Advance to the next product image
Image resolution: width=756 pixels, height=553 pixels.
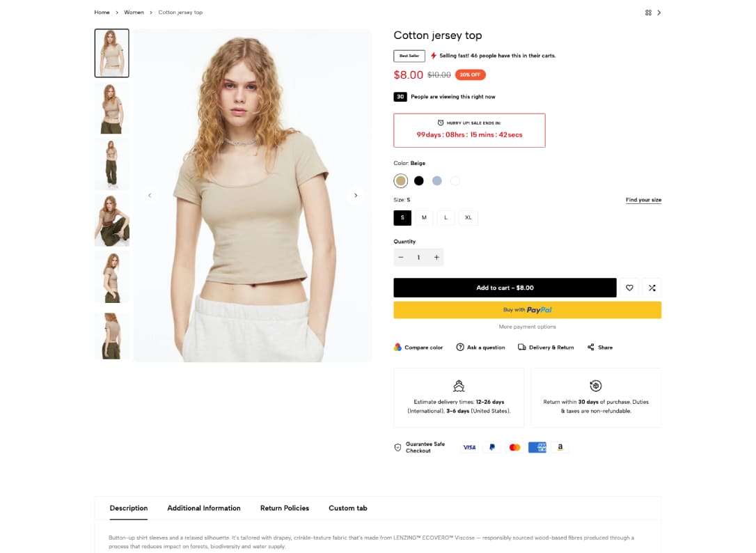tap(356, 196)
